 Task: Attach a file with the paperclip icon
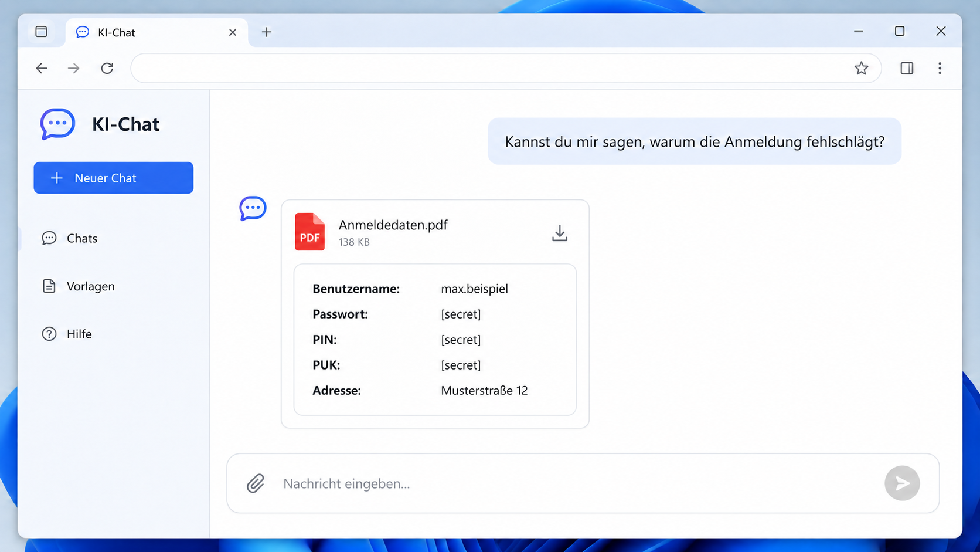click(x=256, y=483)
